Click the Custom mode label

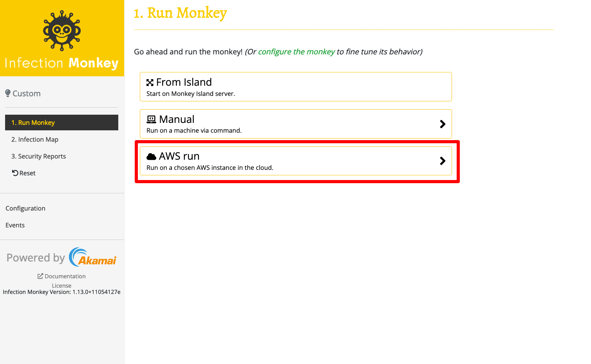point(27,94)
